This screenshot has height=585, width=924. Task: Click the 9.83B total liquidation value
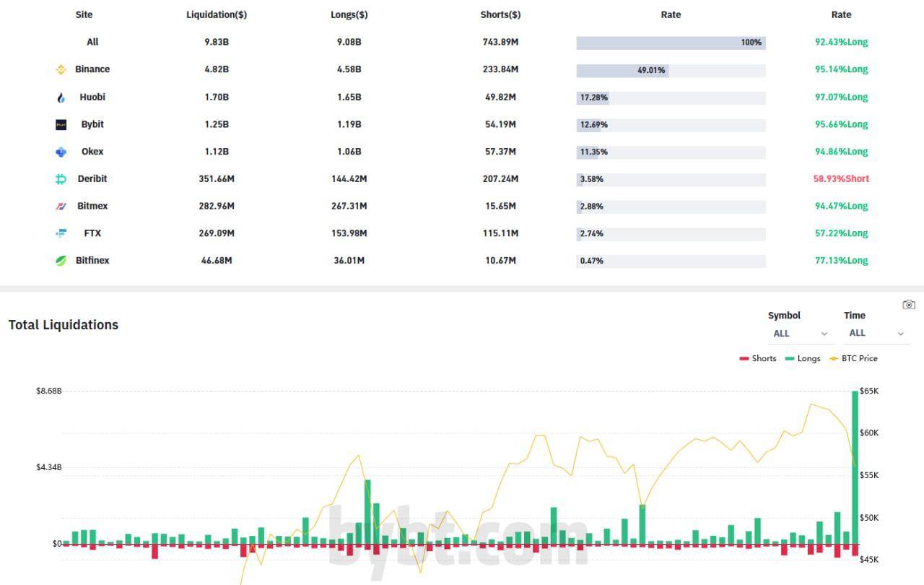pos(217,42)
